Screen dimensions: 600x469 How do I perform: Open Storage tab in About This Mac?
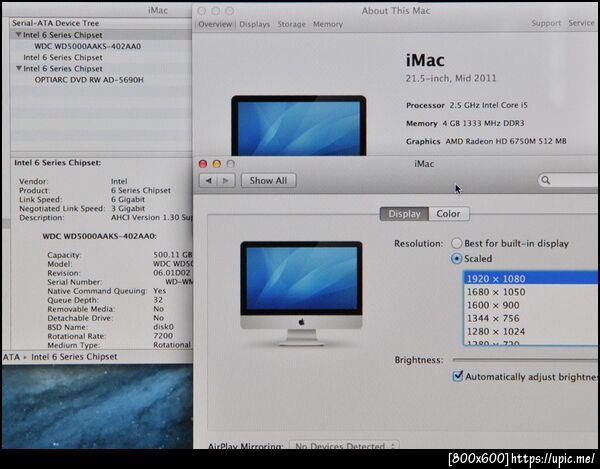(x=292, y=24)
